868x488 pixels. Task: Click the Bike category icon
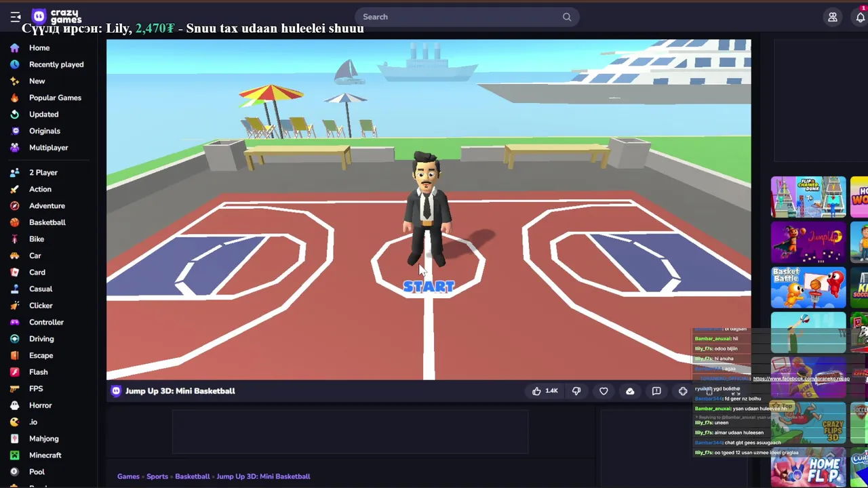coord(15,239)
